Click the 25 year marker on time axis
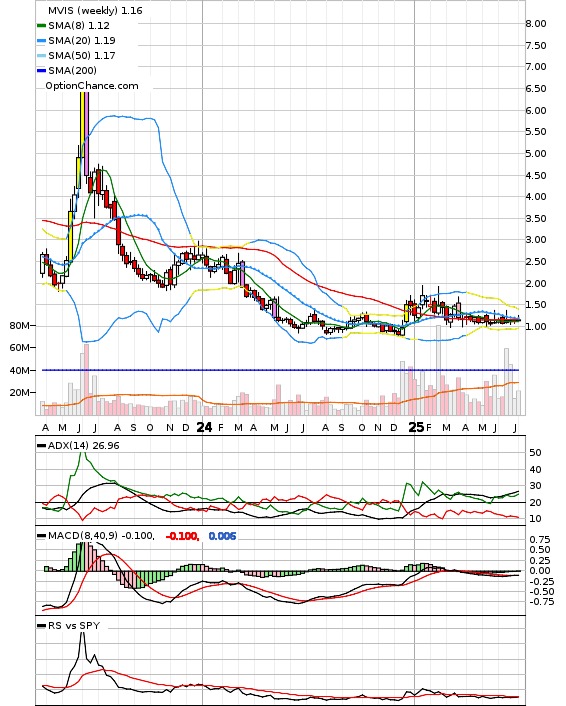The width and height of the screenshot is (566, 706). [x=416, y=427]
